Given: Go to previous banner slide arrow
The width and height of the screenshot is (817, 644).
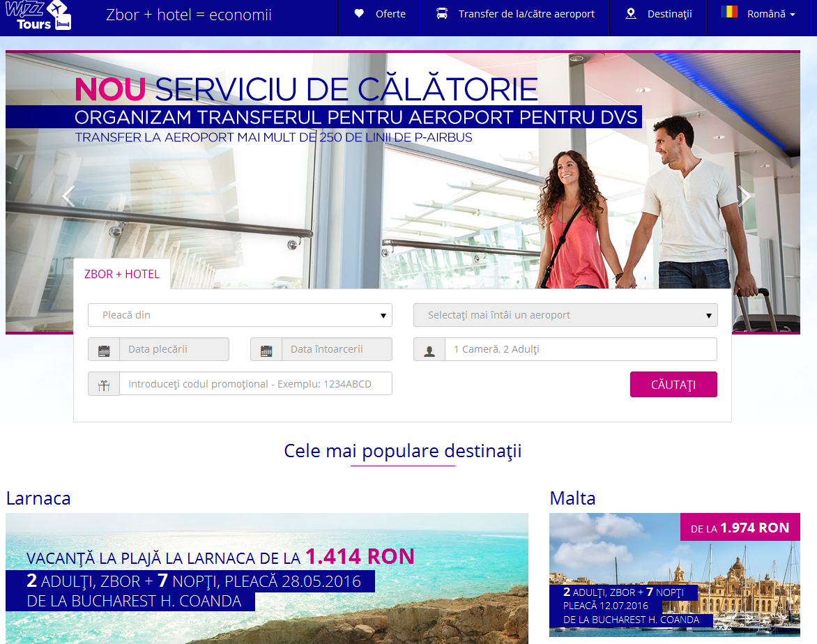Looking at the screenshot, I should coord(68,197).
